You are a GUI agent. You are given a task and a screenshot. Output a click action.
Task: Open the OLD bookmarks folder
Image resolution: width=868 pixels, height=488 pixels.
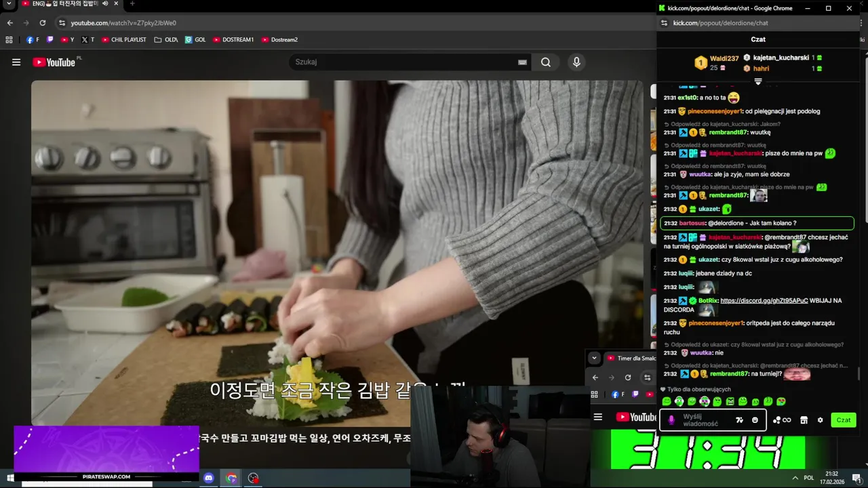(165, 39)
